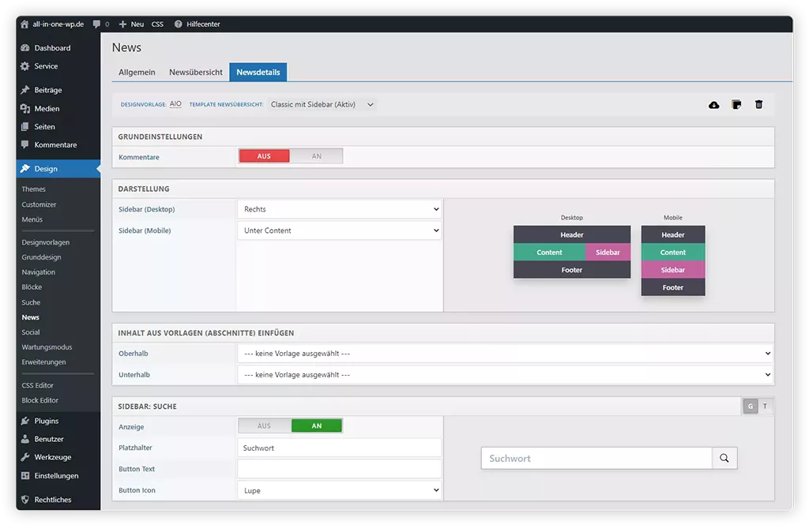Click the Medien sidebar icon
This screenshot has height=532, width=809.
[x=25, y=108]
